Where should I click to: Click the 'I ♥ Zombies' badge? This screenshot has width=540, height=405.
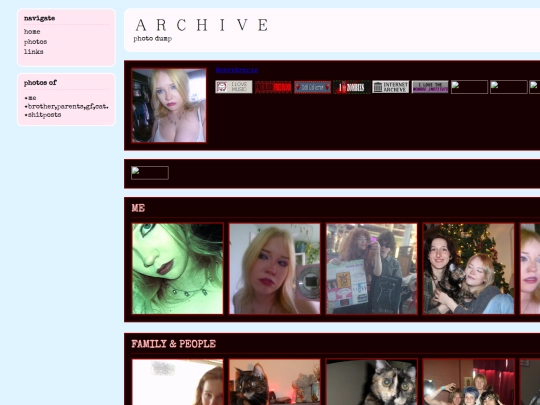pos(352,87)
